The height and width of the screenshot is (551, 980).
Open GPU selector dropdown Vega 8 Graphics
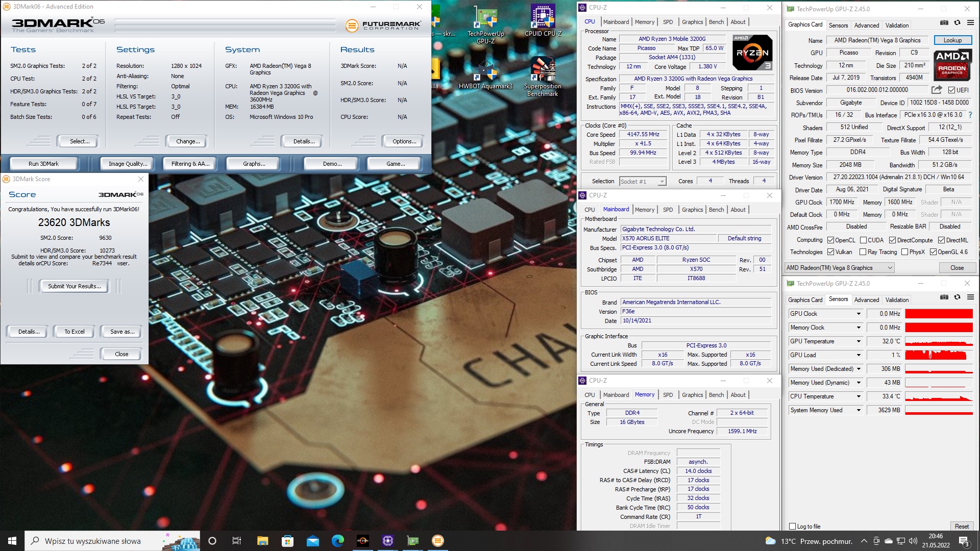pos(840,268)
